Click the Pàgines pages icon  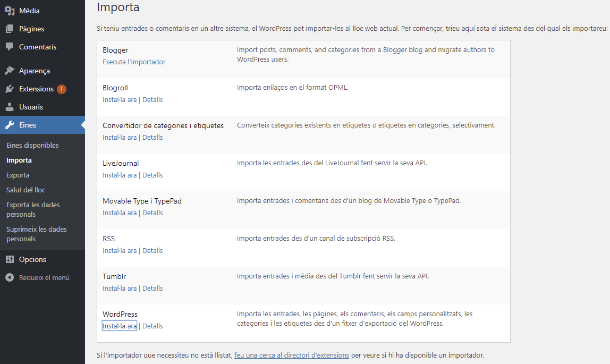[x=10, y=29]
